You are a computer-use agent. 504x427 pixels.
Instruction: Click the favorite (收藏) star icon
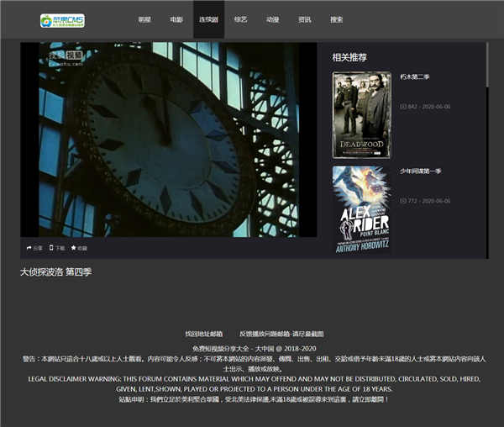74,248
